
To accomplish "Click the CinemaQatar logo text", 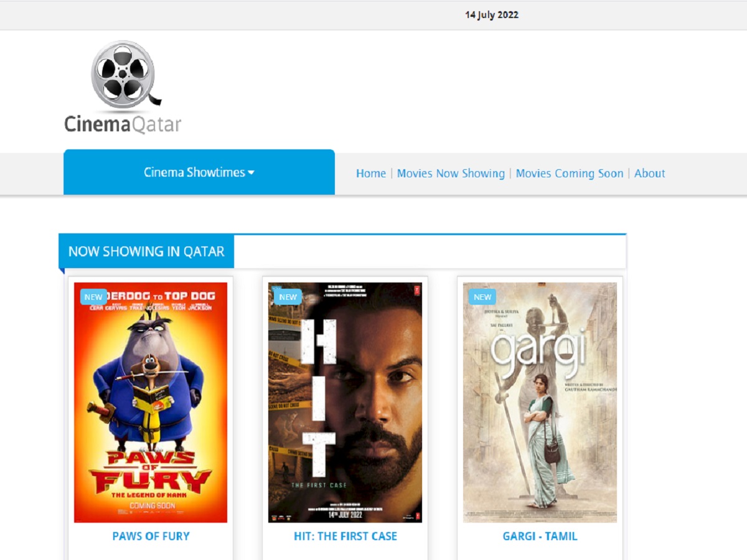I will (x=123, y=124).
